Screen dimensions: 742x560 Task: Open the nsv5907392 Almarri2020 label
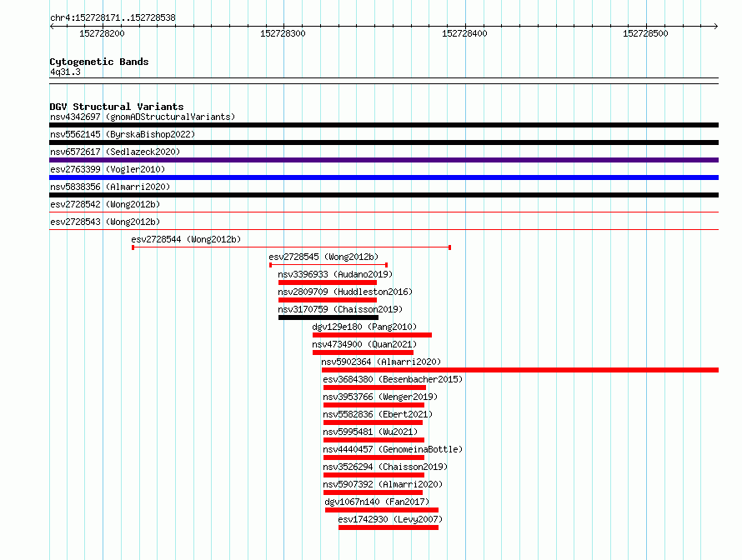pos(383,484)
